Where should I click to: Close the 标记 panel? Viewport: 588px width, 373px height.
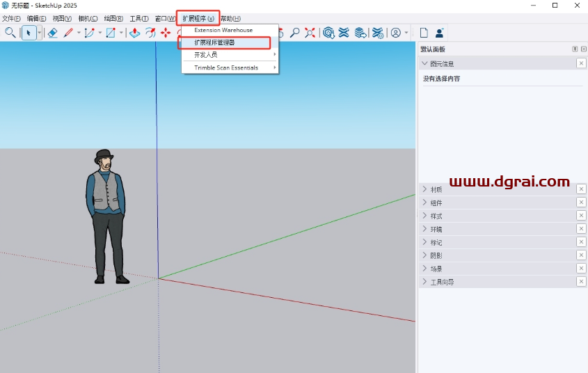pyautogui.click(x=581, y=241)
